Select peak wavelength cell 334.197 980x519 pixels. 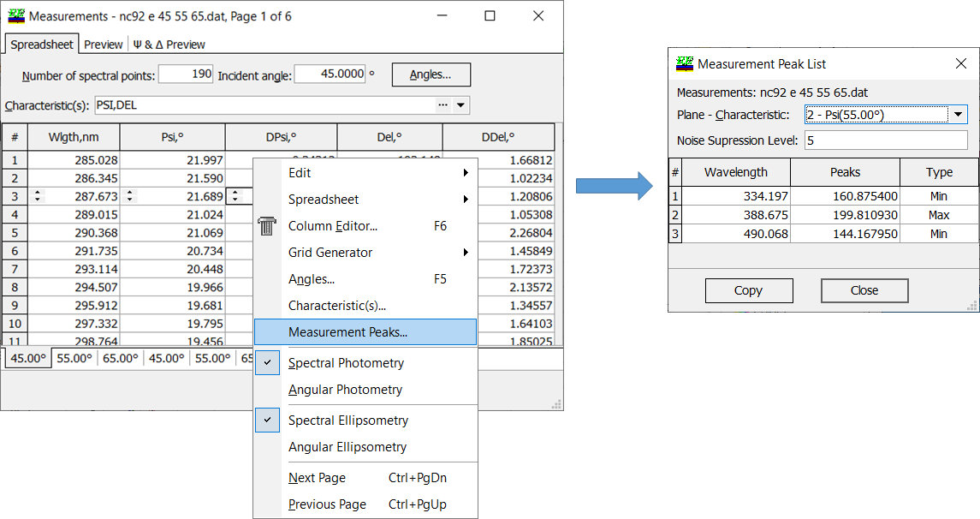point(736,196)
